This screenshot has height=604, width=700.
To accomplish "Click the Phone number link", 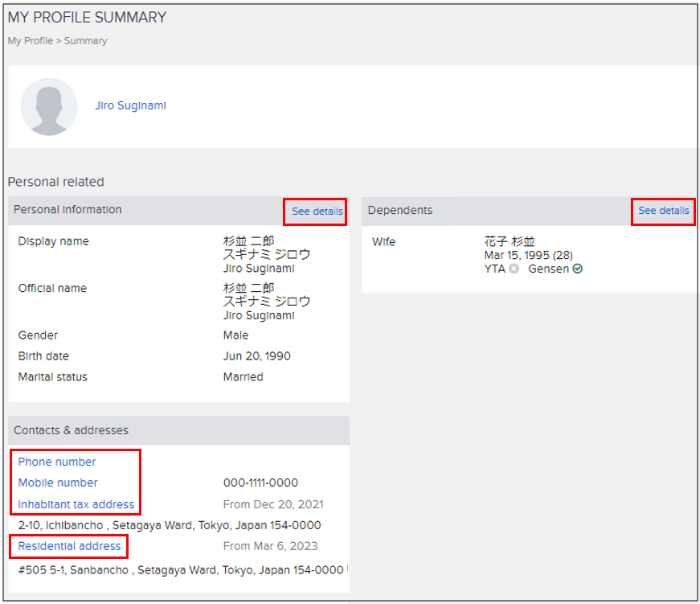I will coord(56,462).
